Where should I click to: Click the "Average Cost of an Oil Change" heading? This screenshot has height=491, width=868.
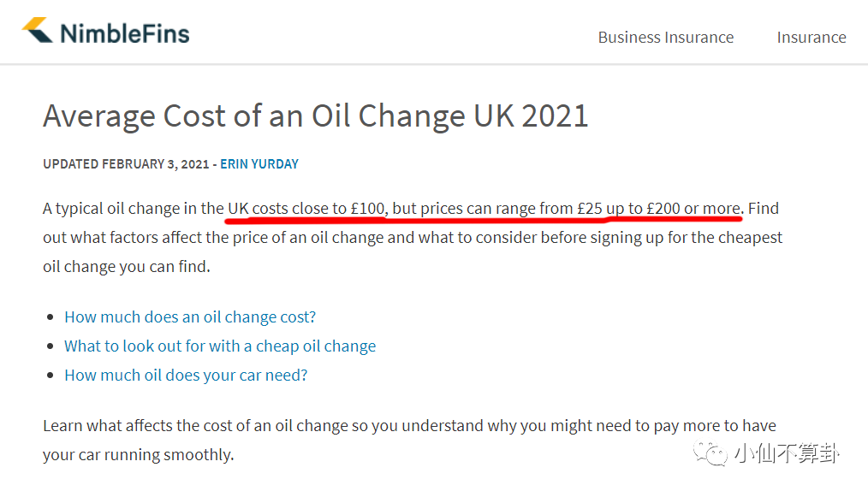coord(315,115)
